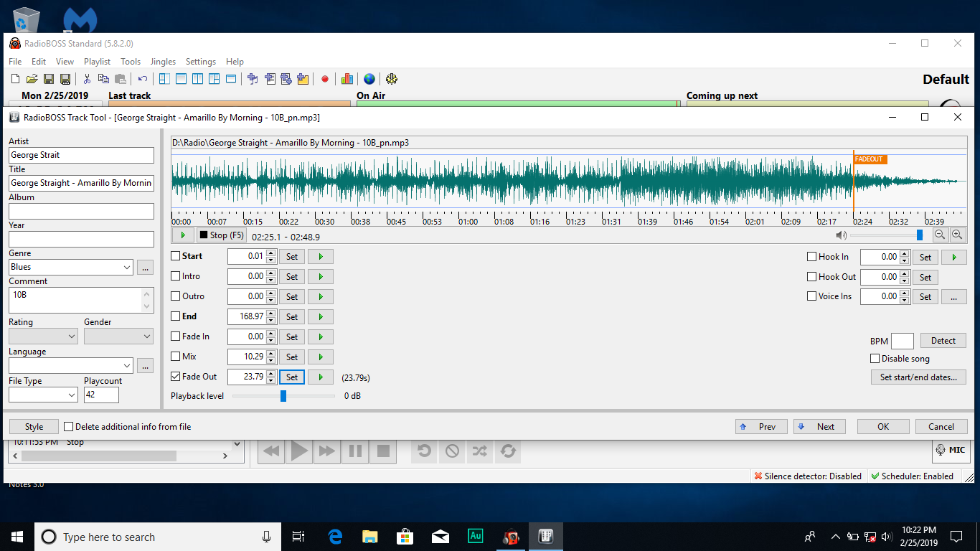Check Delete additional info from file
Image resolution: width=980 pixels, height=551 pixels.
click(69, 427)
